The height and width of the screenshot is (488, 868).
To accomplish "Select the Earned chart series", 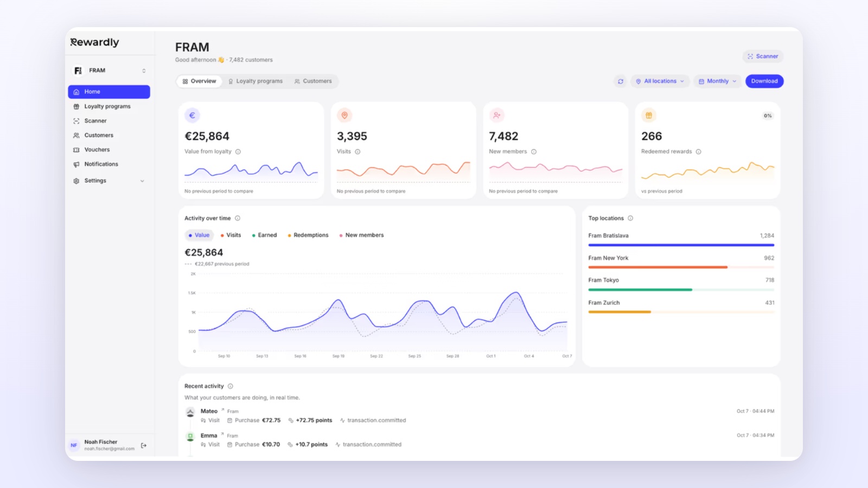I will 265,235.
